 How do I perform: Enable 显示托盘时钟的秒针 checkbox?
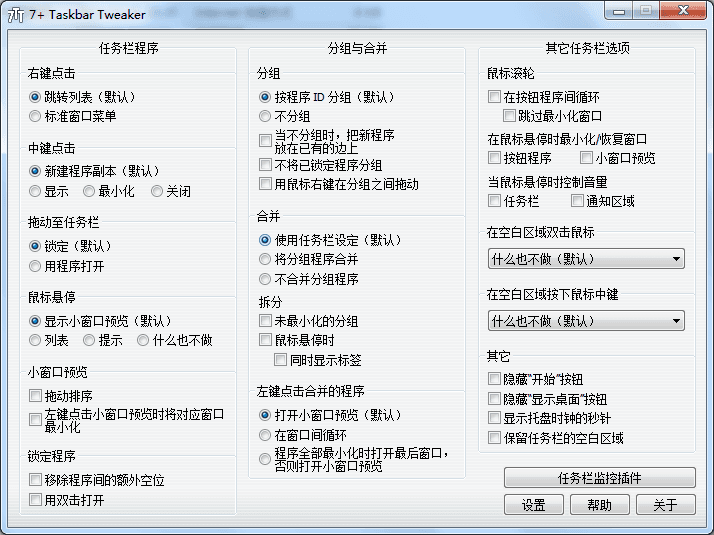coord(494,418)
